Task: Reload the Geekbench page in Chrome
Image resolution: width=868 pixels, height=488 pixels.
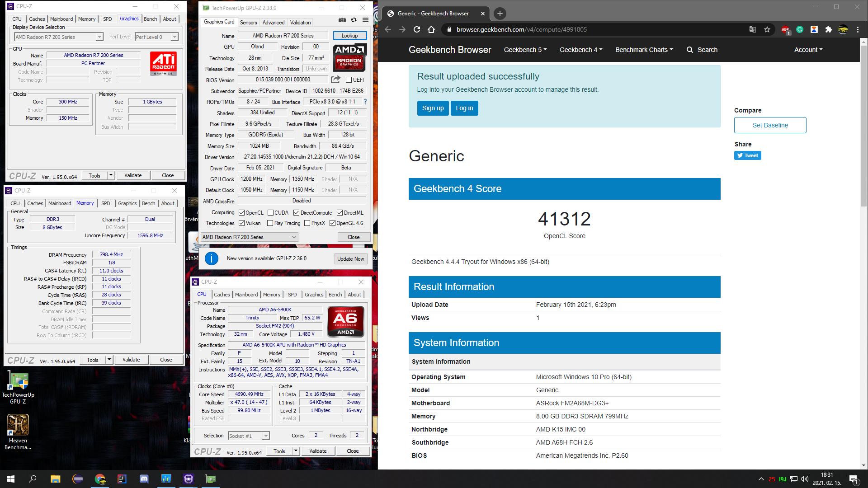Action: [x=417, y=29]
